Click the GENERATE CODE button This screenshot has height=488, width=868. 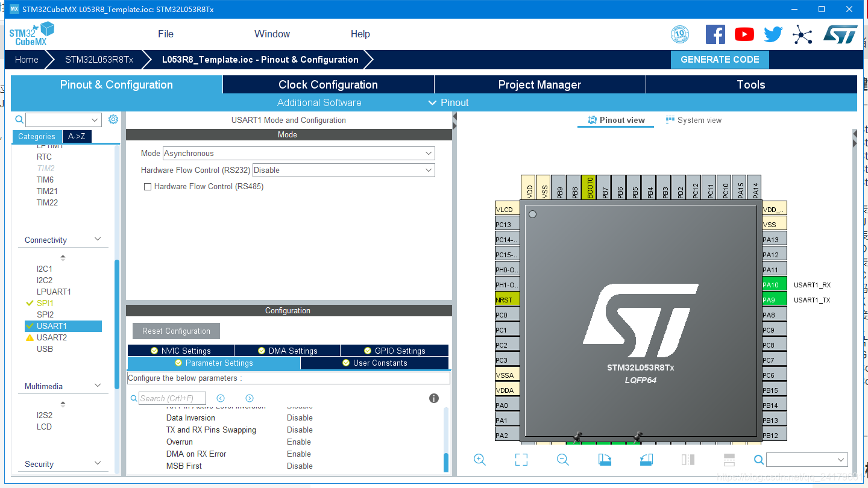point(720,60)
